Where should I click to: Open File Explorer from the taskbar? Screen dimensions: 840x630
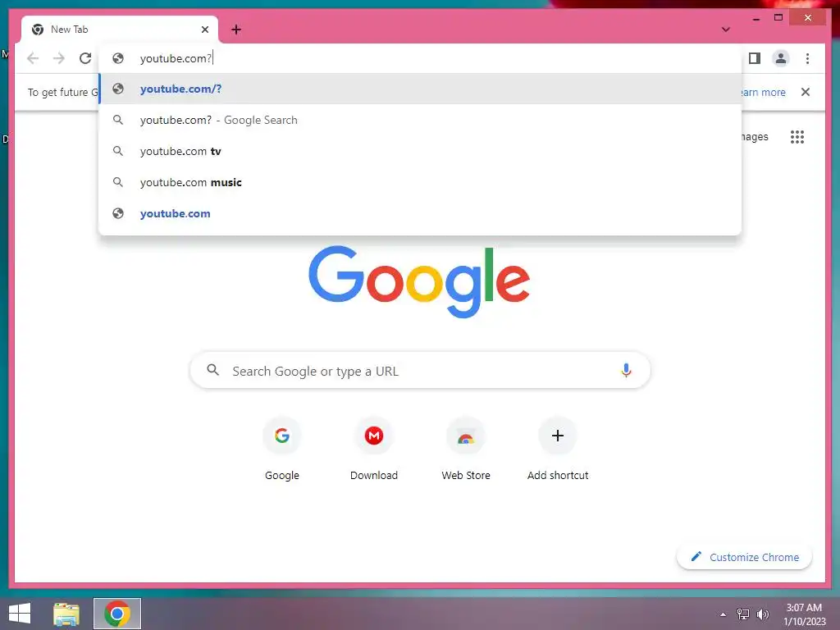click(66, 614)
